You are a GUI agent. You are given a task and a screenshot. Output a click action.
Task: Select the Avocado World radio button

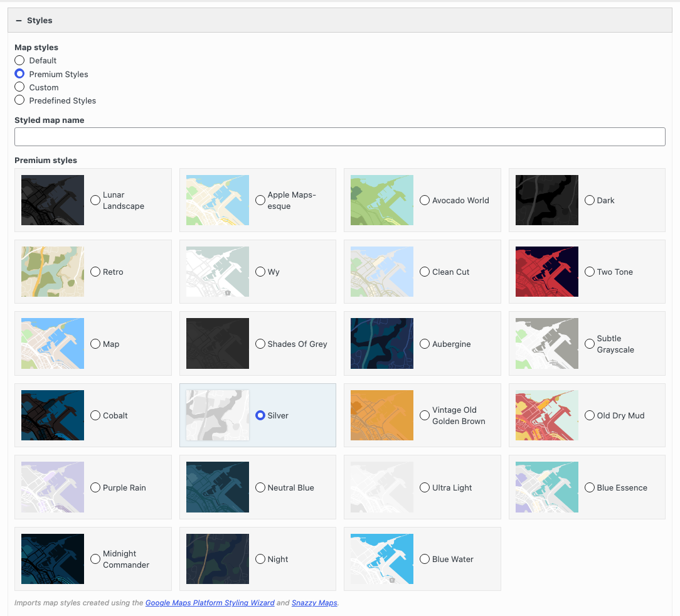tap(425, 200)
